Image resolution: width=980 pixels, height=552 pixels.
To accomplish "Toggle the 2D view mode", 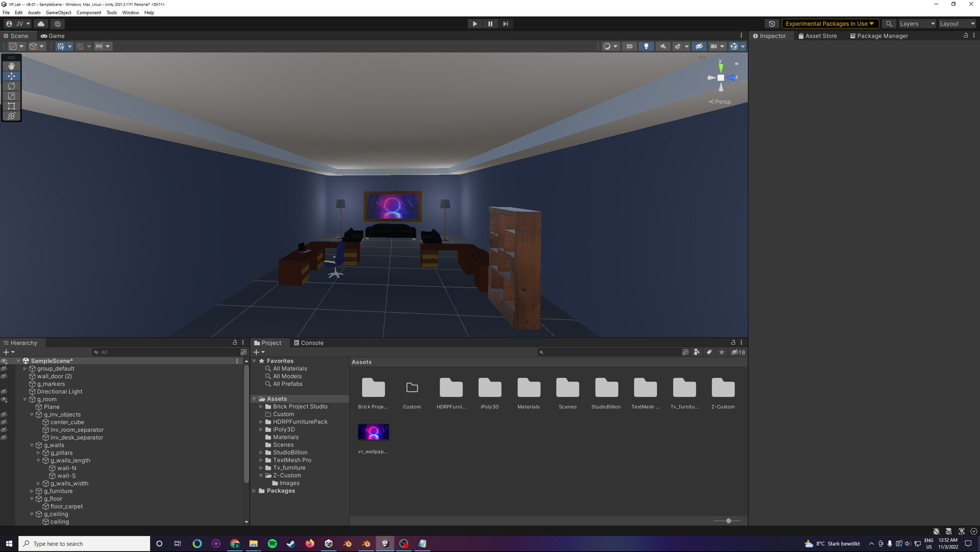I will pos(629,46).
